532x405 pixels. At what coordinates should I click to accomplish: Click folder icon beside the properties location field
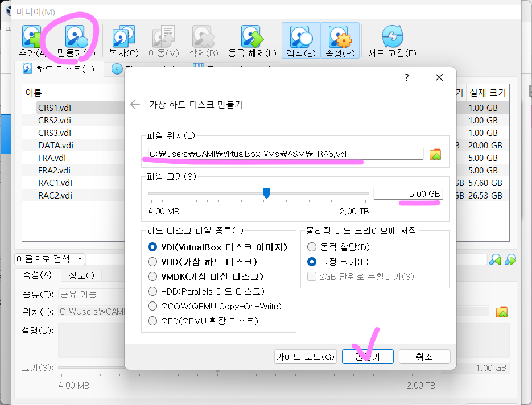502,312
